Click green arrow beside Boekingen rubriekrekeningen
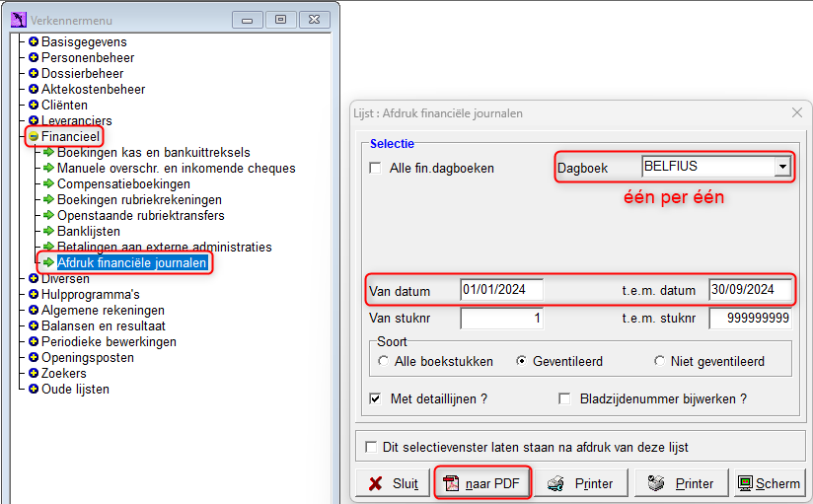Viewport: 813px width, 504px height. pyautogui.click(x=48, y=199)
